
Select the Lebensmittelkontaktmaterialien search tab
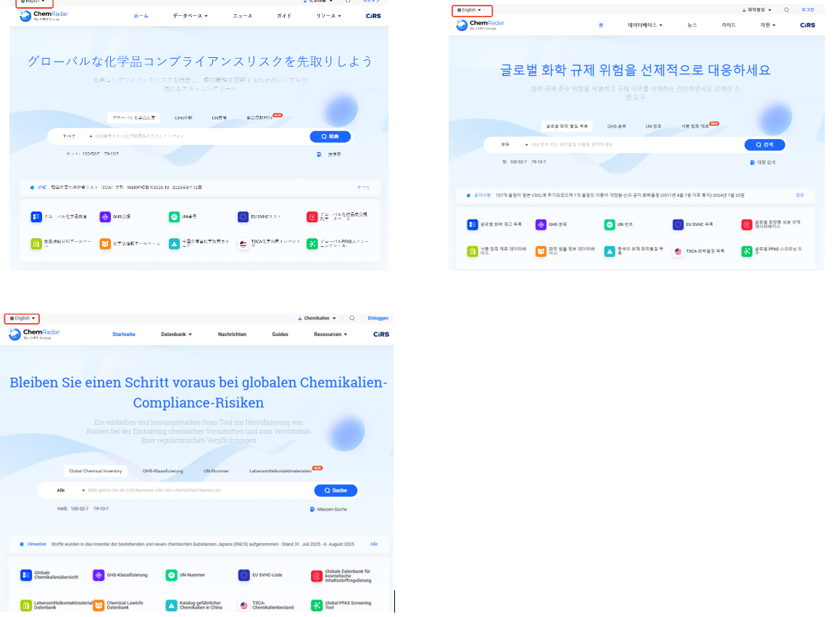tap(280, 471)
